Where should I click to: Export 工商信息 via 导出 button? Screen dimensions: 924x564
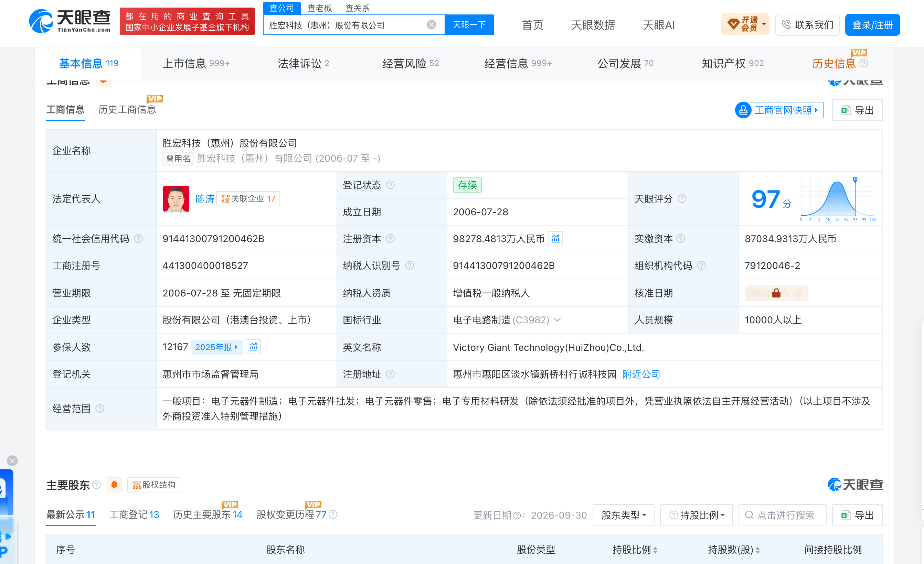(857, 110)
